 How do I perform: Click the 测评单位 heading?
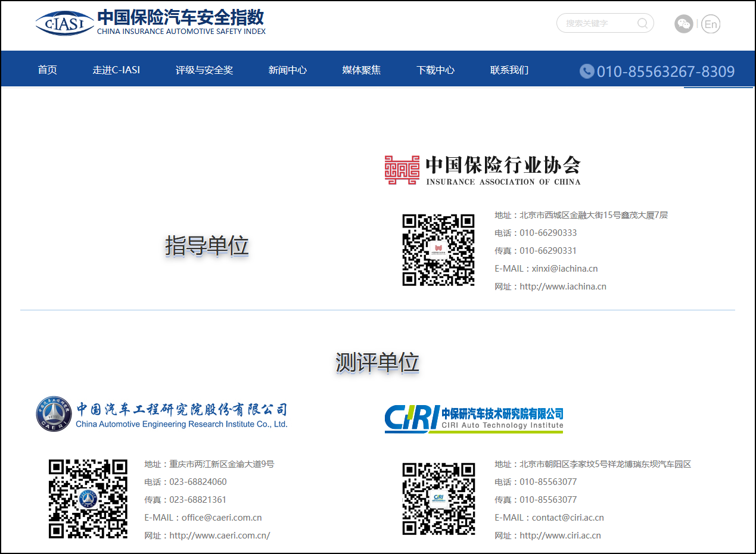point(378,362)
